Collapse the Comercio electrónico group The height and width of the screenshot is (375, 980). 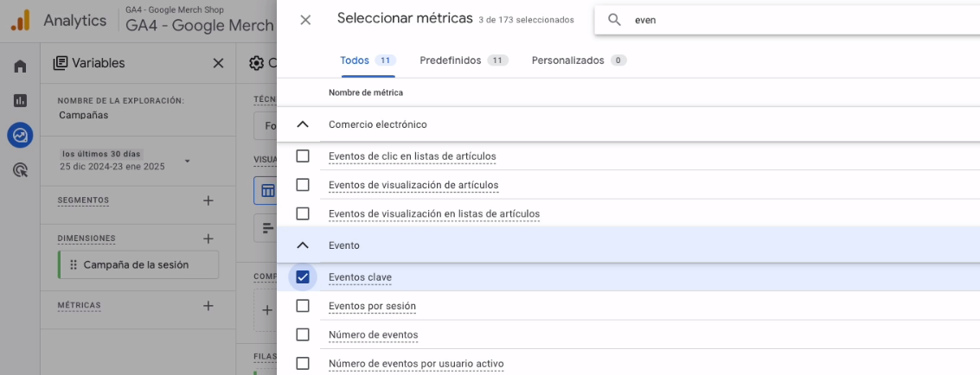tap(303, 124)
